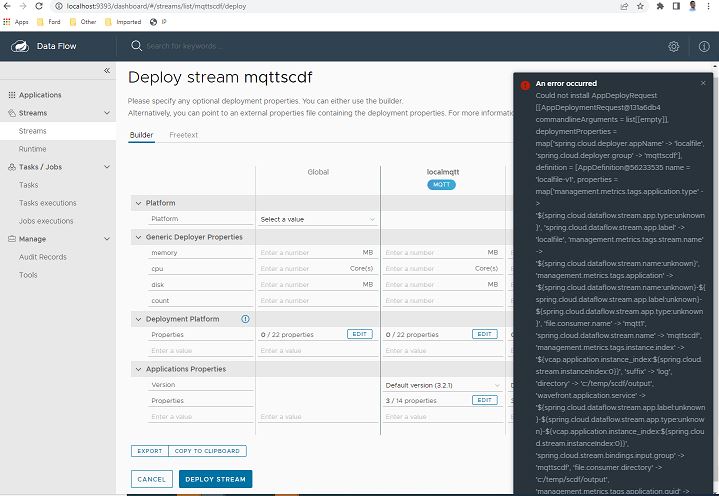Cancel the stream deployment
This screenshot has height=496, width=719.
pyautogui.click(x=152, y=479)
